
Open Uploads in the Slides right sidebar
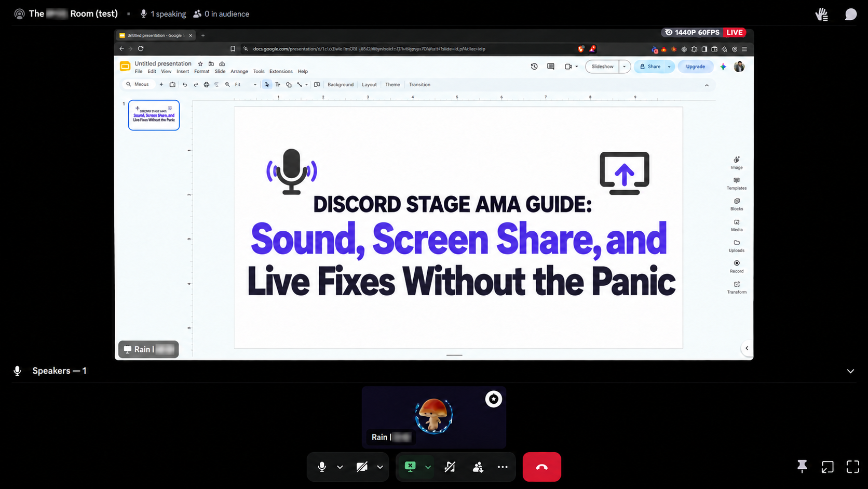[x=737, y=246]
